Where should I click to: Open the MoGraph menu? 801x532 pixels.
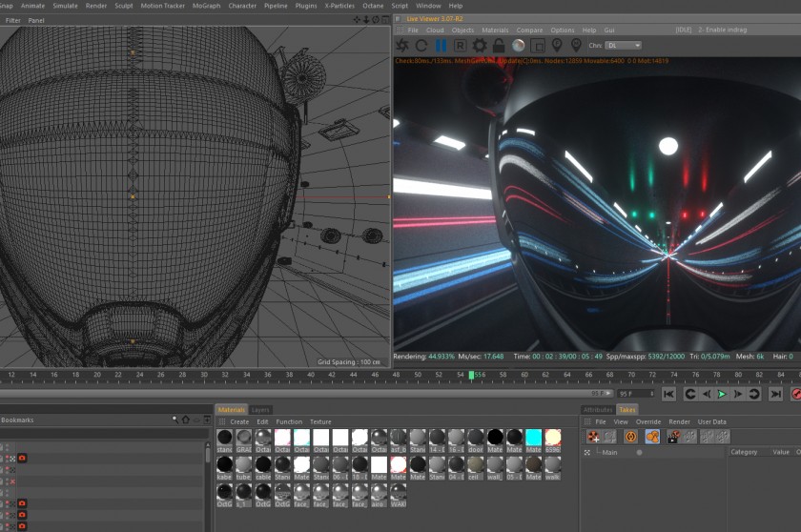(x=206, y=6)
